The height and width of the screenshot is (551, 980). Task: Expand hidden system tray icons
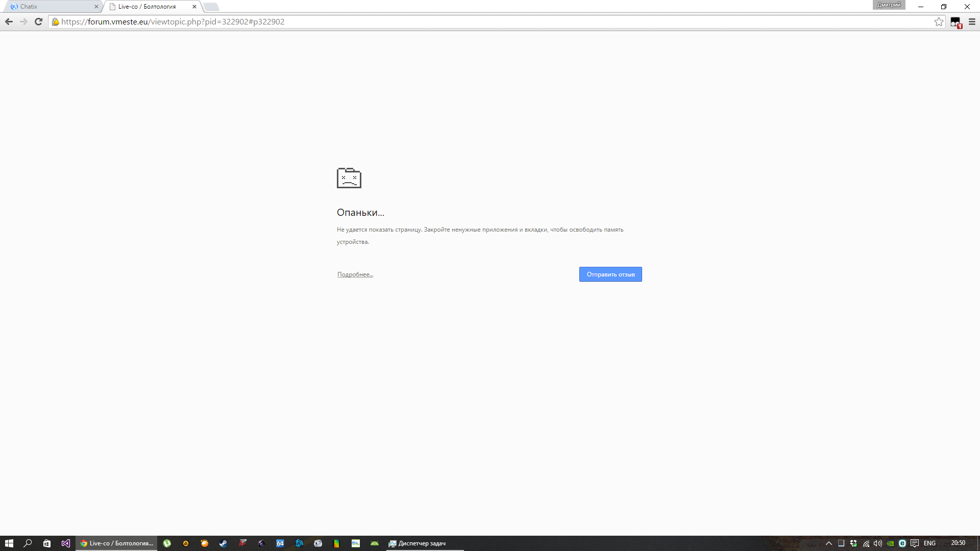point(829,543)
